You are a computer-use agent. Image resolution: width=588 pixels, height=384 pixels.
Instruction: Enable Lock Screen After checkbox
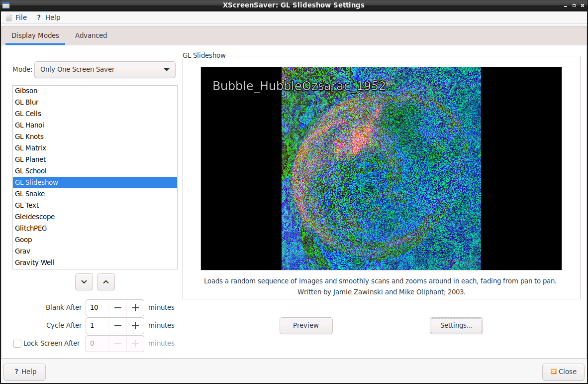[x=18, y=343]
